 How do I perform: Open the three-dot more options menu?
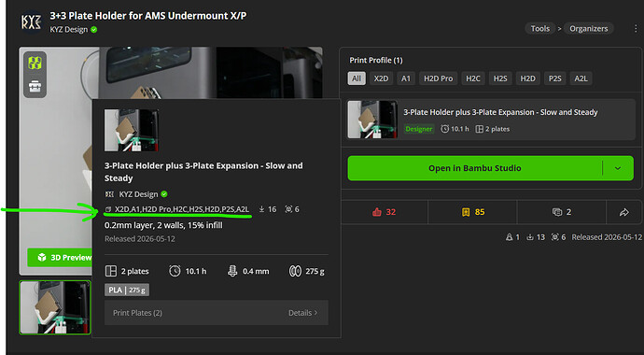click(x=636, y=29)
